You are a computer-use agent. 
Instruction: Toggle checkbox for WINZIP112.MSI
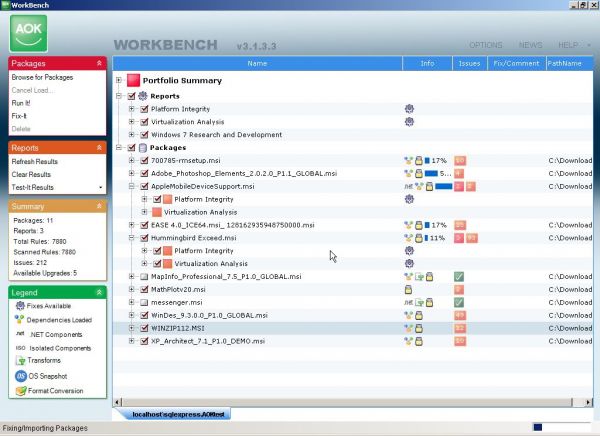(x=144, y=328)
